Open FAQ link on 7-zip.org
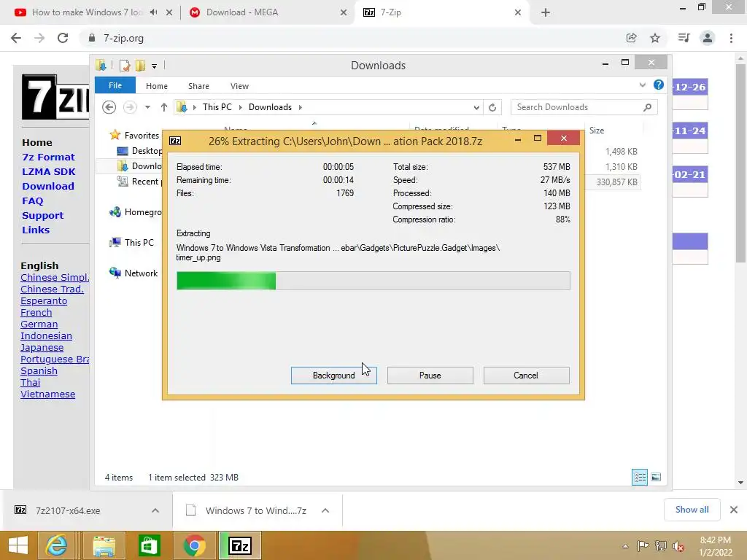 click(32, 201)
